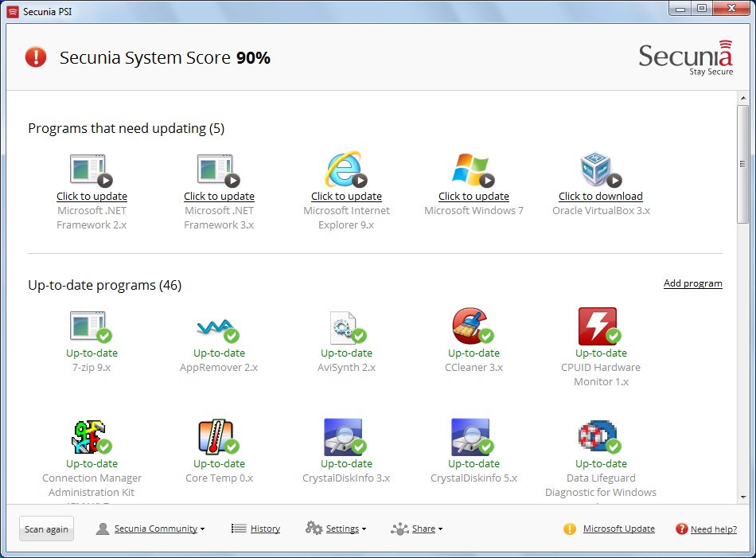Click the Internet Explorer 9.x icon
This screenshot has width=756, height=558.
[345, 170]
